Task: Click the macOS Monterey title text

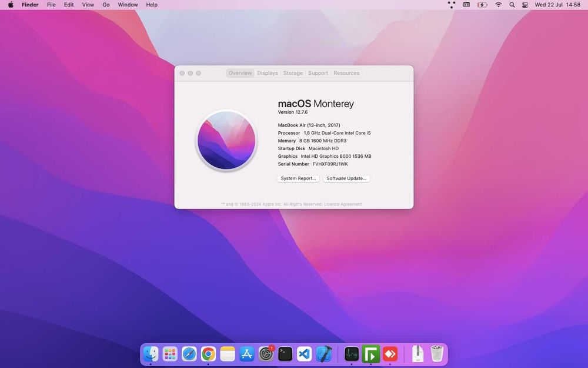Action: [316, 104]
